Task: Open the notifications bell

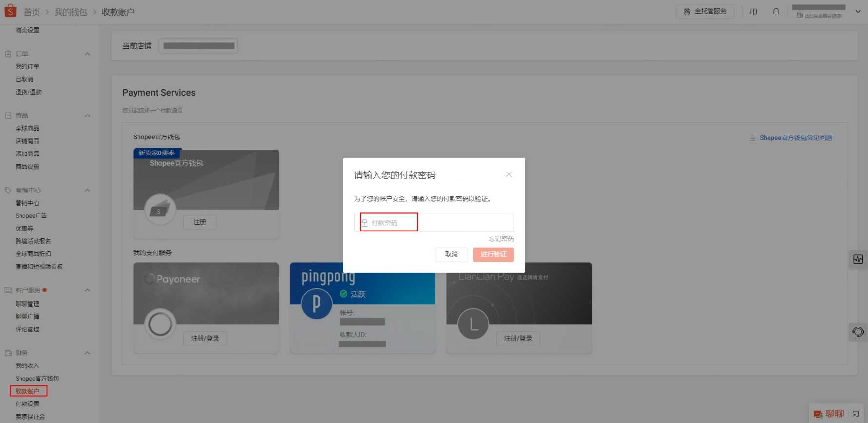Action: pyautogui.click(x=776, y=11)
